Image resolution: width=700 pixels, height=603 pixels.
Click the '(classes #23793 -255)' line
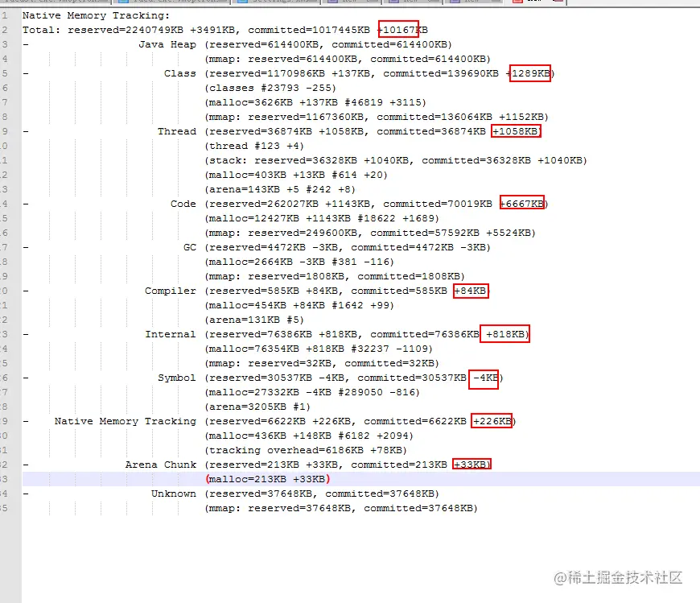tap(270, 88)
